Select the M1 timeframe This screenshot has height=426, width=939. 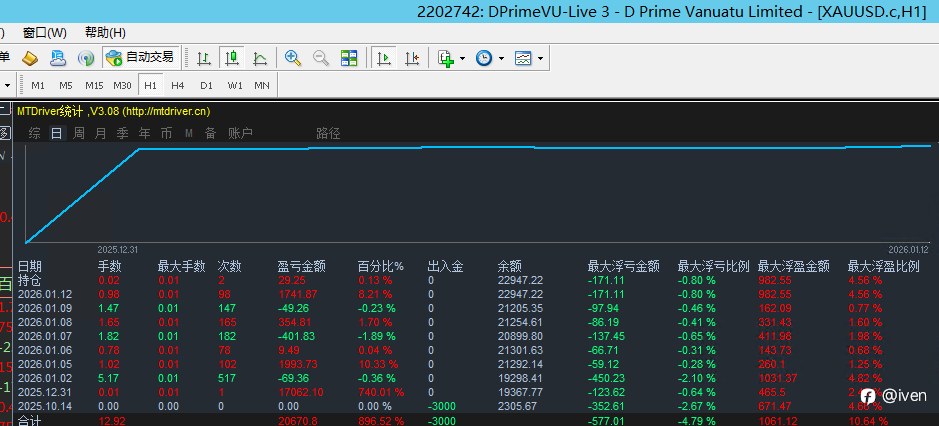point(38,86)
